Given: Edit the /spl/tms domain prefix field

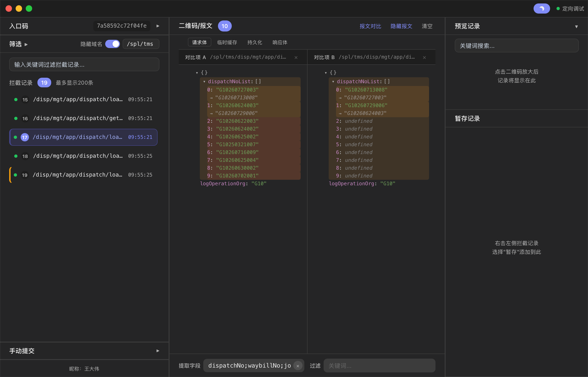Looking at the screenshot, I should click(141, 44).
